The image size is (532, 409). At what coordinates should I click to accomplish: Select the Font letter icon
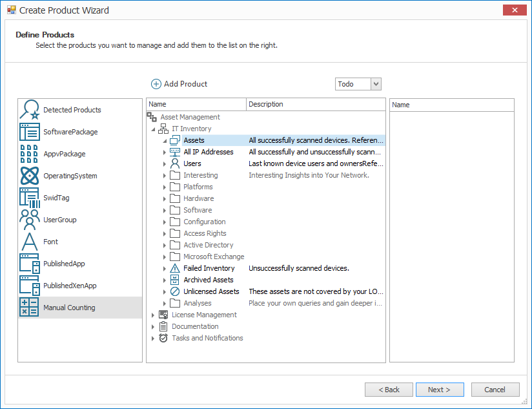(30, 242)
